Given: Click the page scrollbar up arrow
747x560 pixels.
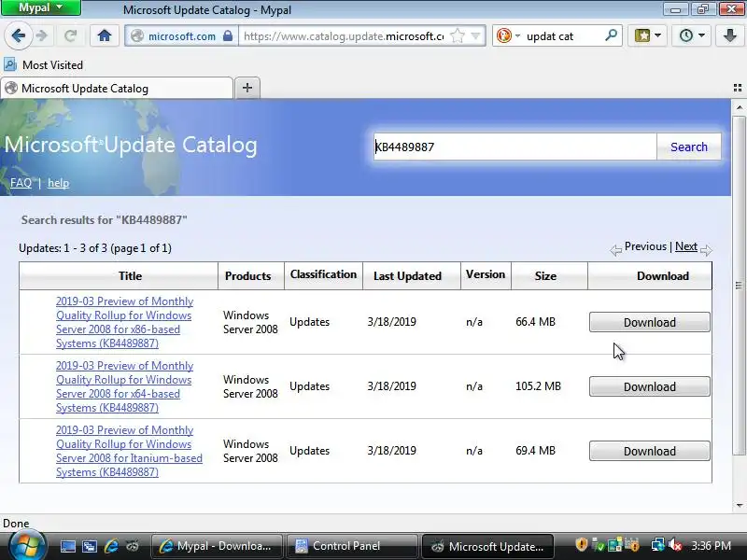Looking at the screenshot, I should [x=739, y=107].
